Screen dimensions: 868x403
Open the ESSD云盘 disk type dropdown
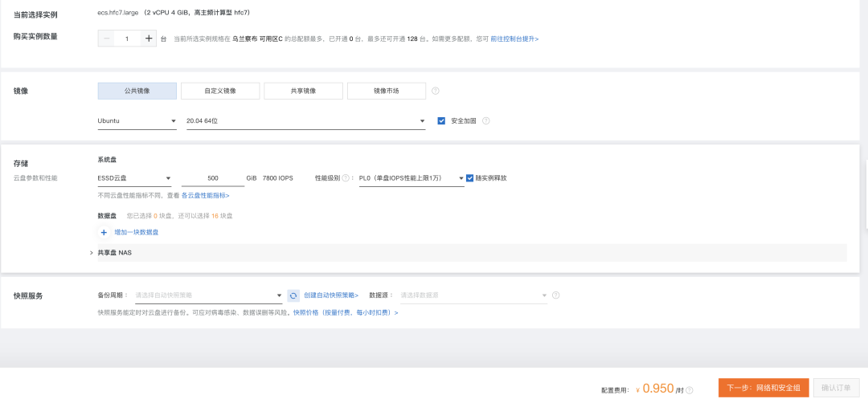click(x=134, y=178)
